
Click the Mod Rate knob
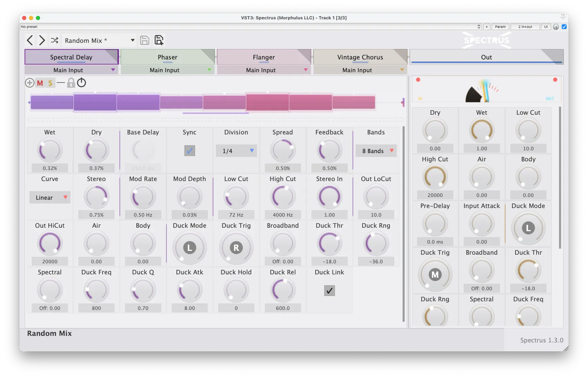click(143, 197)
